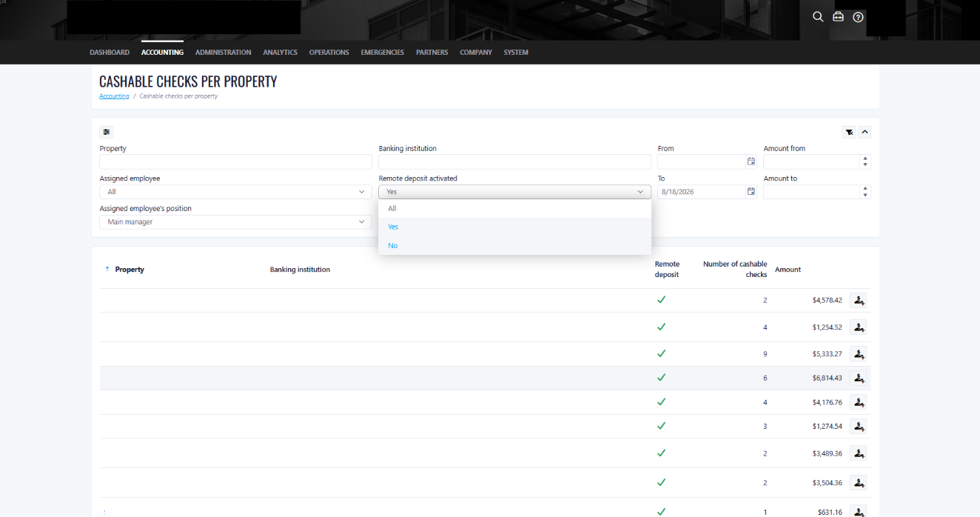Click assign icon for the $6,814.43 row
Viewport: 980px width, 517px height.
point(858,378)
